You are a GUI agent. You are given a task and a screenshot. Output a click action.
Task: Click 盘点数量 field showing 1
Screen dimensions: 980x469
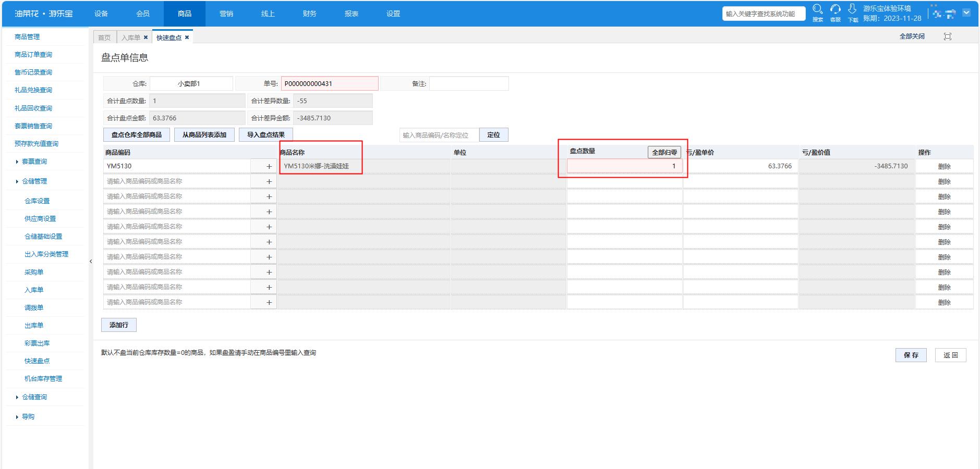(x=624, y=166)
